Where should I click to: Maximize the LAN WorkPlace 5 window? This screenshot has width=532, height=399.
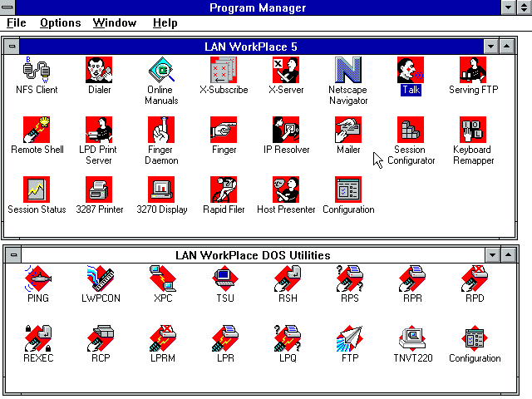(506, 47)
